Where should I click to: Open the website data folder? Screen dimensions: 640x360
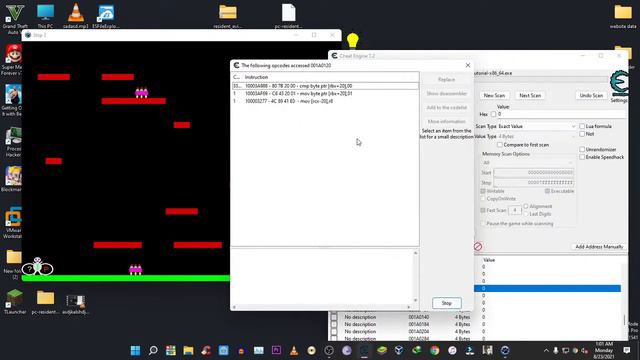[x=623, y=16]
